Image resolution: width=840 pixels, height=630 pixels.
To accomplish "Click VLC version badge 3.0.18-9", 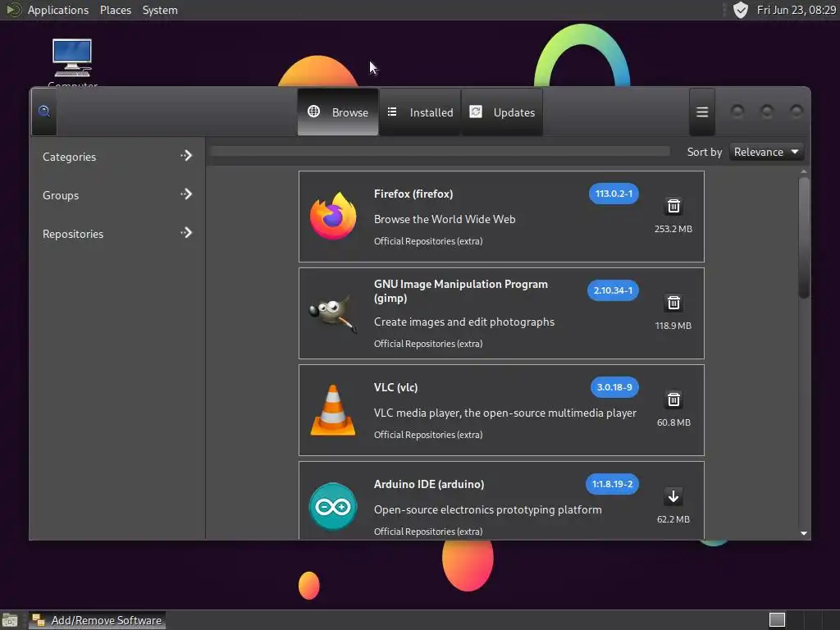I will (x=614, y=387).
